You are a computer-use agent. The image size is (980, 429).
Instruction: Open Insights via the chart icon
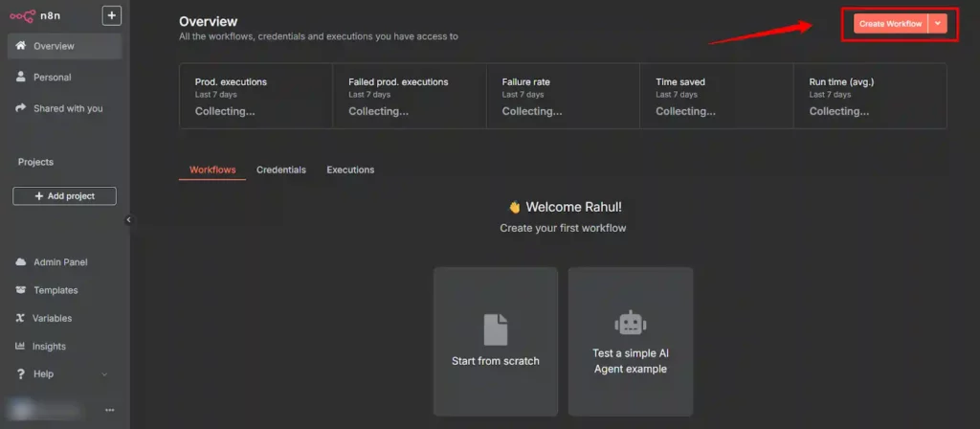(x=21, y=347)
